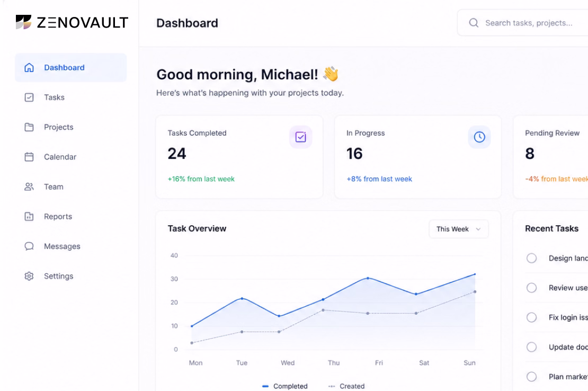Open the Tasks menu item
This screenshot has width=588, height=391.
(71, 97)
